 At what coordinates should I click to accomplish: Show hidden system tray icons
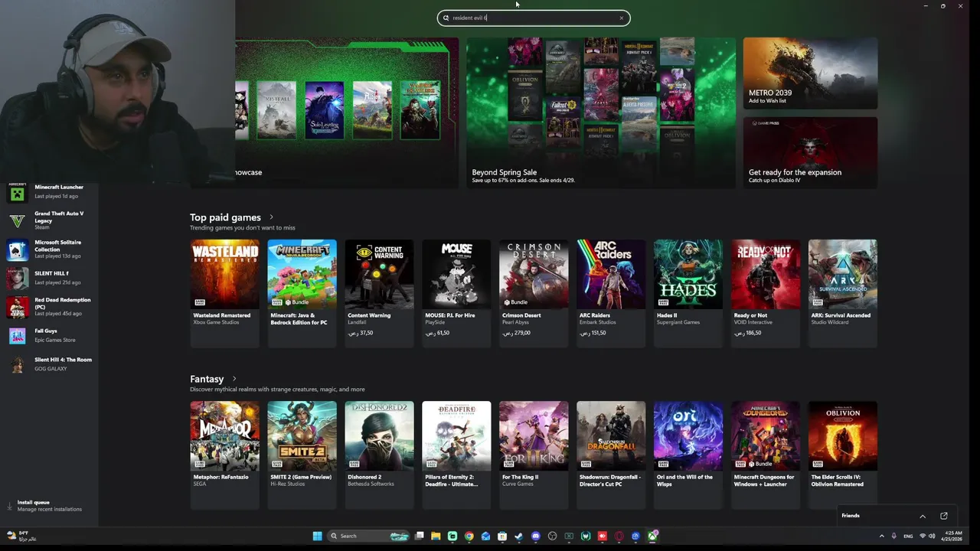[x=881, y=536]
